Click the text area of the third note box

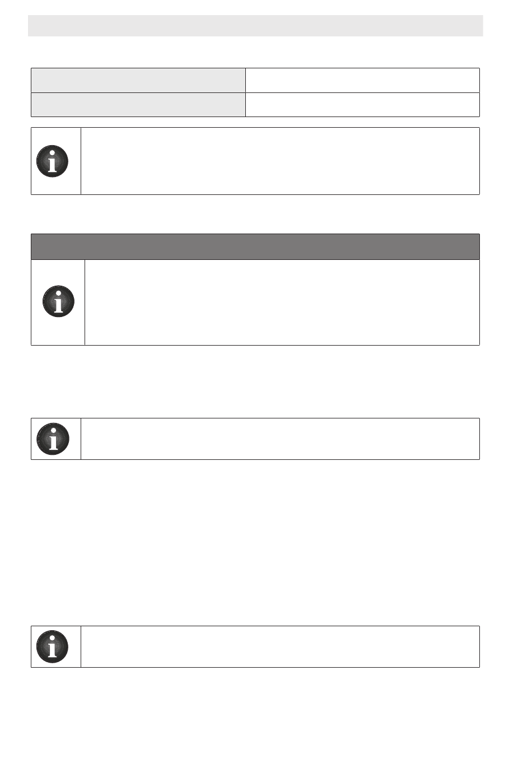pyautogui.click(x=280, y=439)
